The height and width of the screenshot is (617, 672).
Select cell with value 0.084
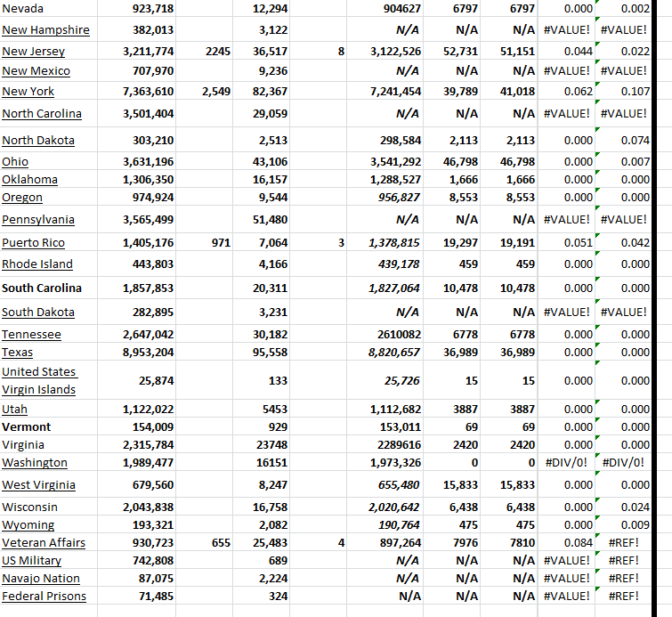tap(566, 543)
